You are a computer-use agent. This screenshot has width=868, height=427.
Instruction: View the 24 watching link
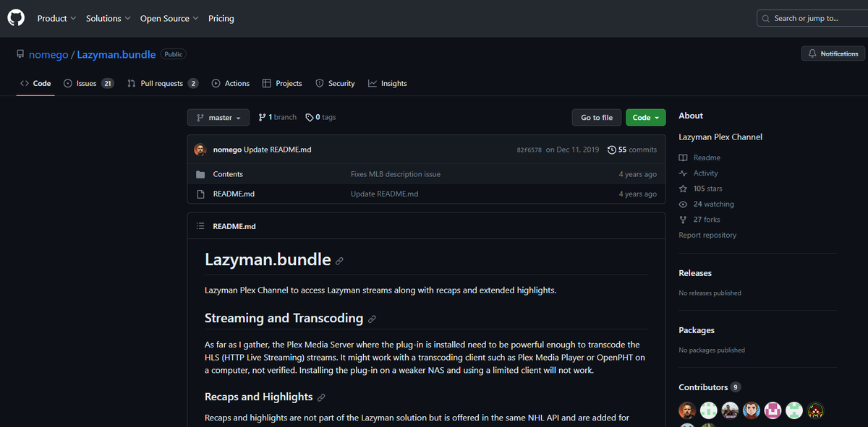706,204
